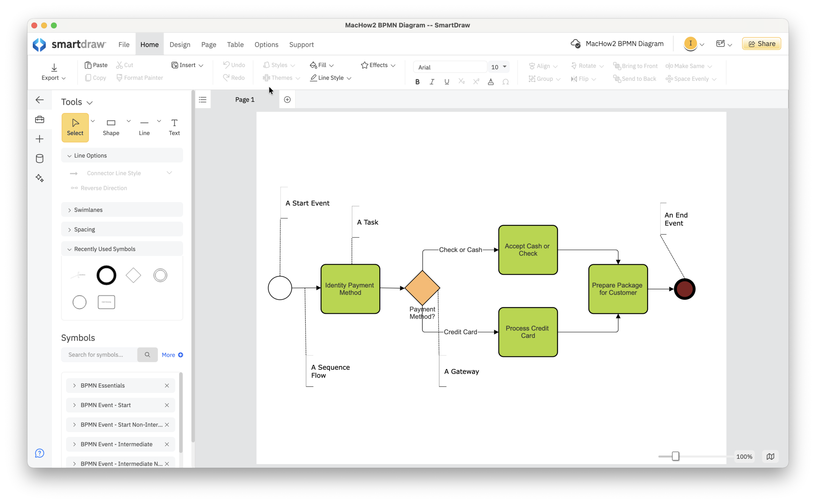
Task: Click the double-circle intermediate event symbol
Action: (x=160, y=275)
